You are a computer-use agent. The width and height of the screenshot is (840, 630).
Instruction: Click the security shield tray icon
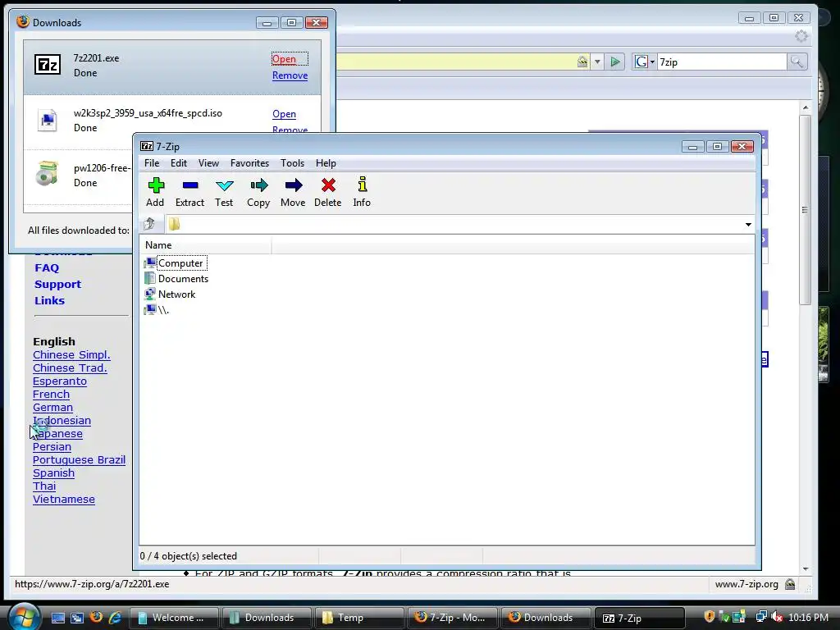tap(710, 617)
